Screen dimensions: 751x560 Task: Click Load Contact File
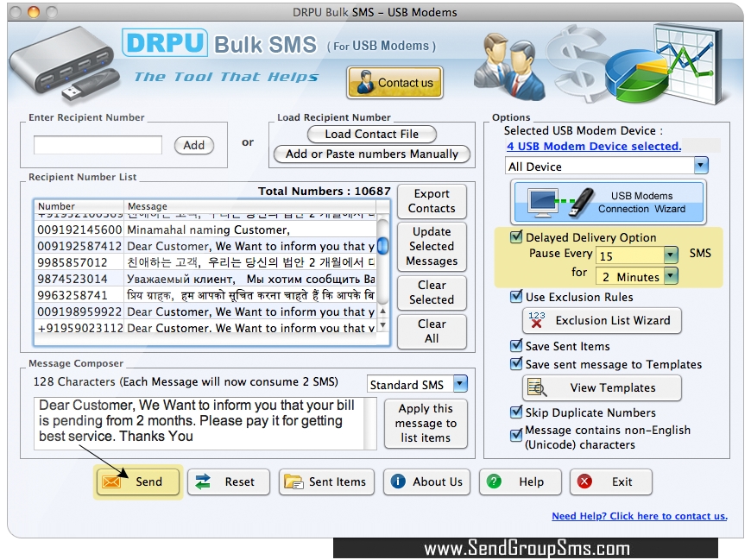(x=372, y=134)
